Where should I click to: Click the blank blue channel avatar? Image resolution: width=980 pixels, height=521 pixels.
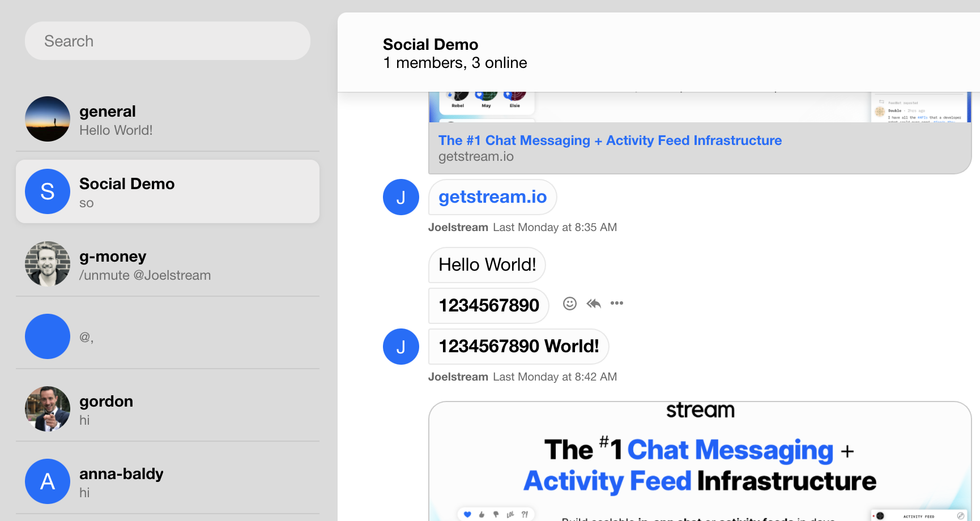[x=48, y=336]
